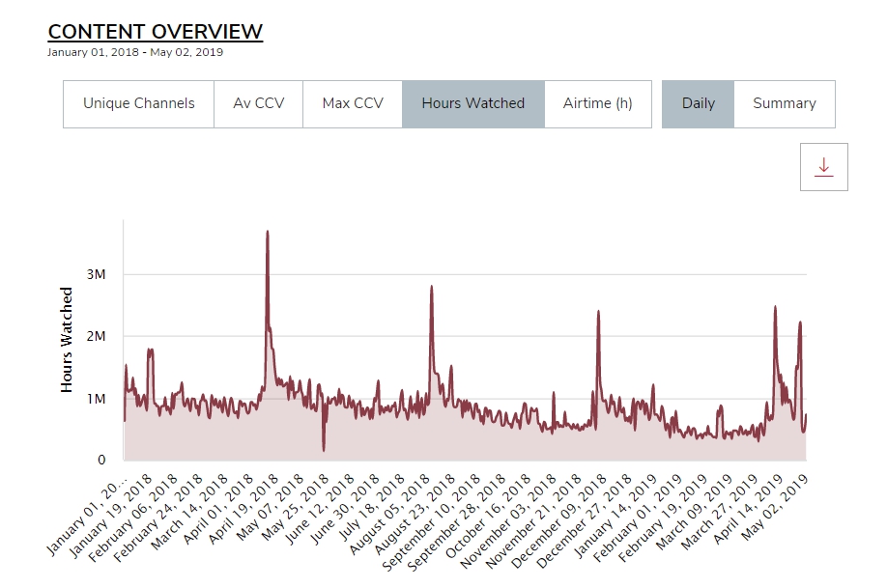The image size is (887, 588).
Task: Click the March 27, 2019 axis label
Action: point(721,511)
